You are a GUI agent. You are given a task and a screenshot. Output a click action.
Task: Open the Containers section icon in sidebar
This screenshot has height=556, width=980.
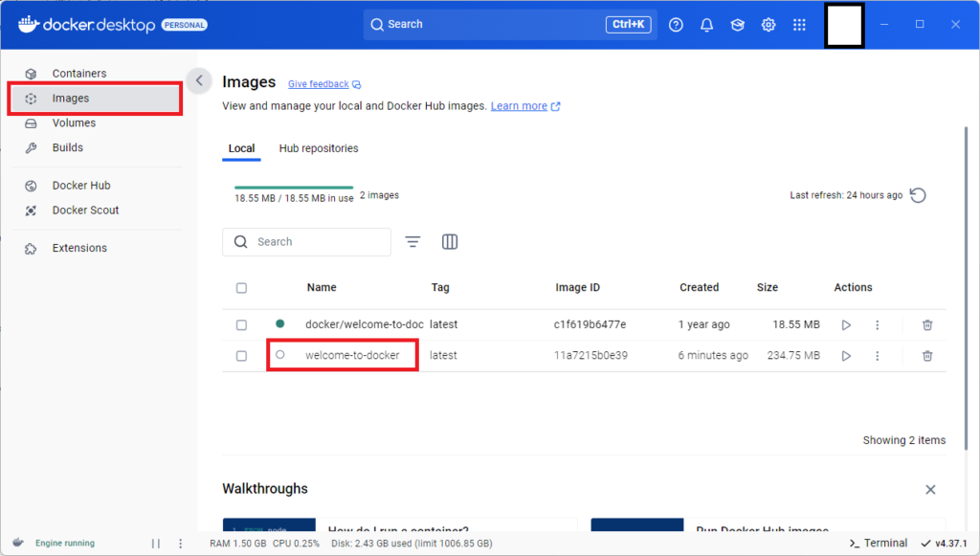pos(31,74)
